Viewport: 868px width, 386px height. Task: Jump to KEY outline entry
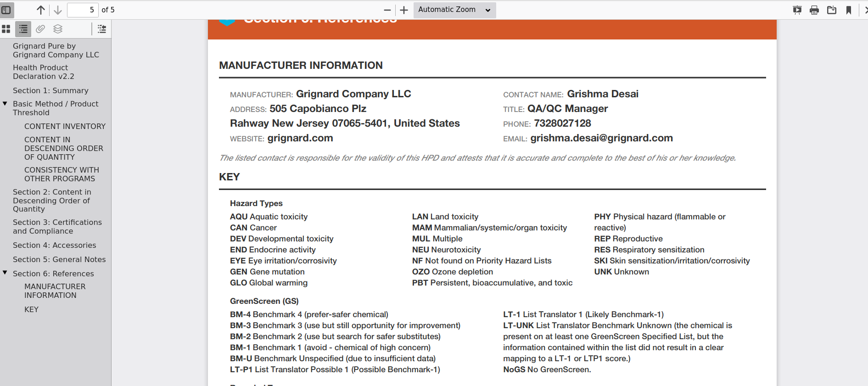point(31,310)
